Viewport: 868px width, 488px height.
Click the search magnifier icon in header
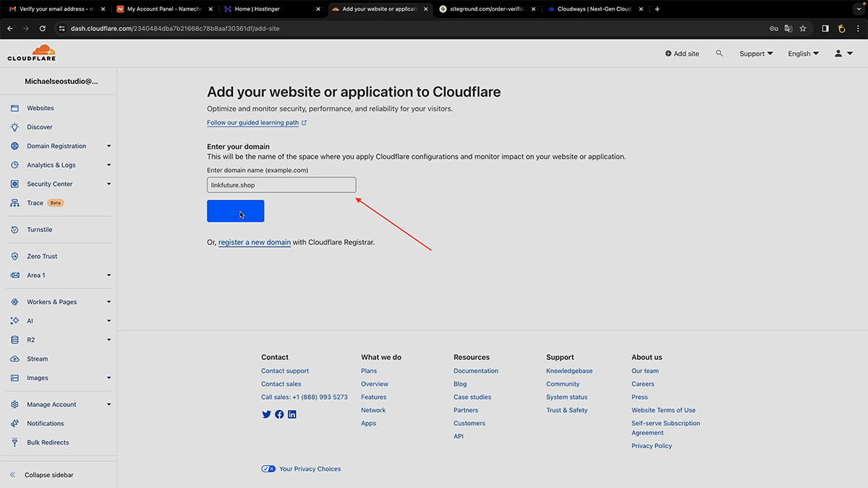pyautogui.click(x=719, y=53)
